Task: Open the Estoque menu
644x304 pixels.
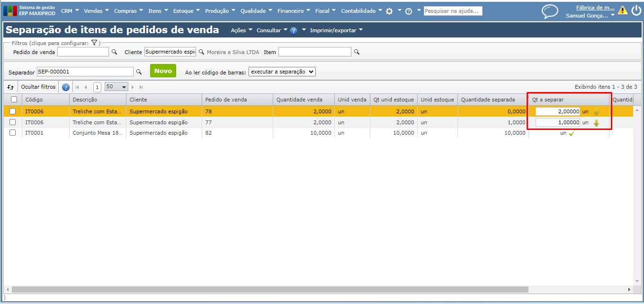Action: coord(187,11)
